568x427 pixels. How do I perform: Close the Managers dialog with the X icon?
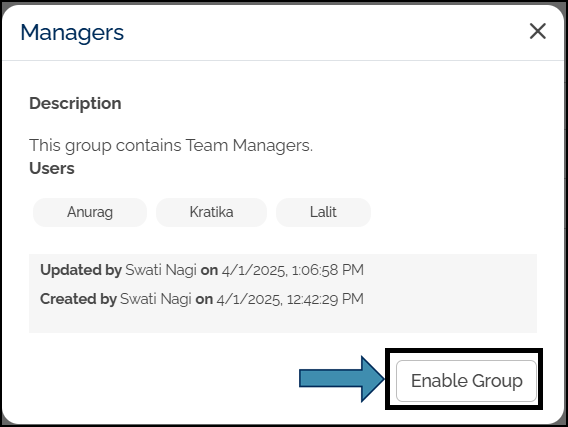coord(538,31)
